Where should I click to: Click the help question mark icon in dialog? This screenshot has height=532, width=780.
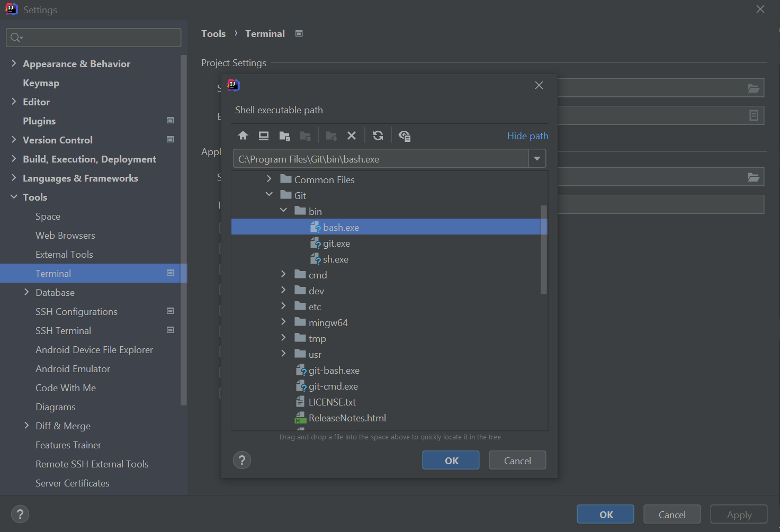coord(242,460)
